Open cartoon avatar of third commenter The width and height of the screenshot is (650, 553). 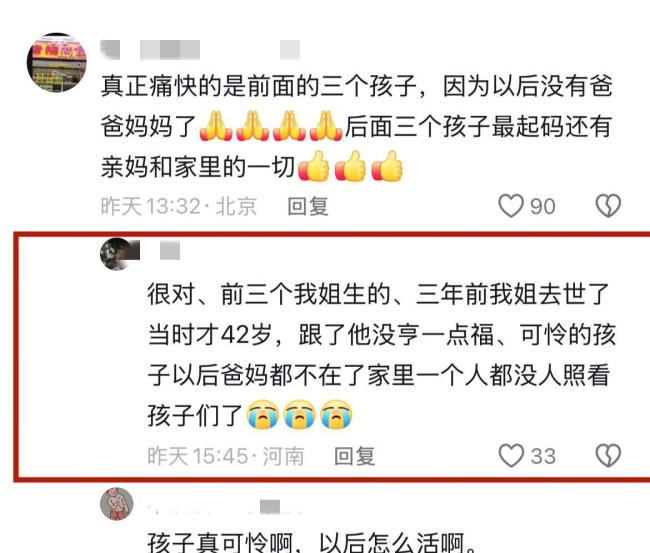(x=117, y=503)
